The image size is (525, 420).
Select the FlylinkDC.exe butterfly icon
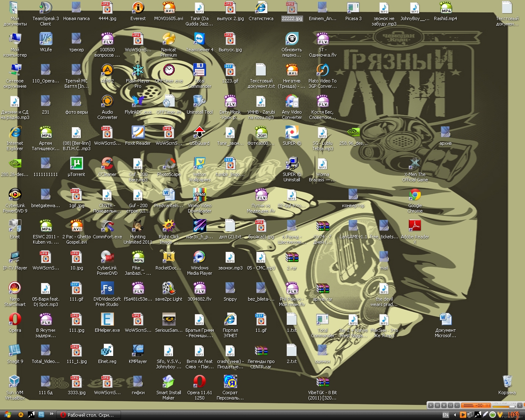click(x=138, y=105)
